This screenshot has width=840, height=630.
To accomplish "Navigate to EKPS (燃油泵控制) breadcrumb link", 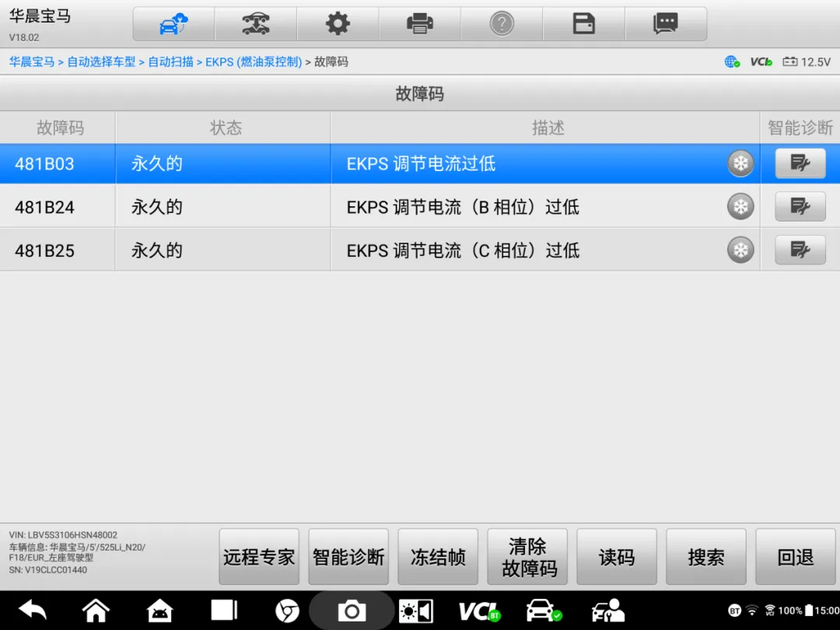I will 254,61.
